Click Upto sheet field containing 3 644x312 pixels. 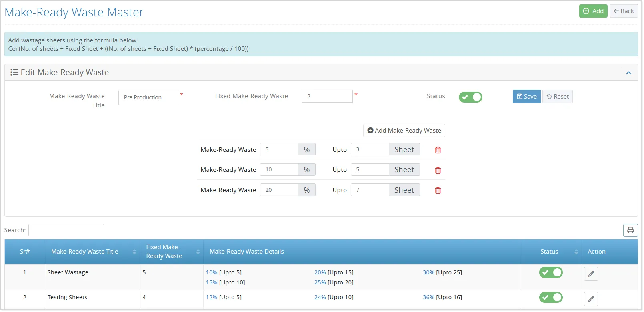[370, 149]
